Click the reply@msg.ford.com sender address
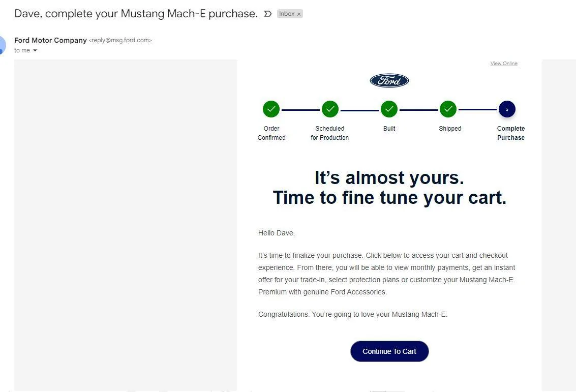 tap(120, 40)
